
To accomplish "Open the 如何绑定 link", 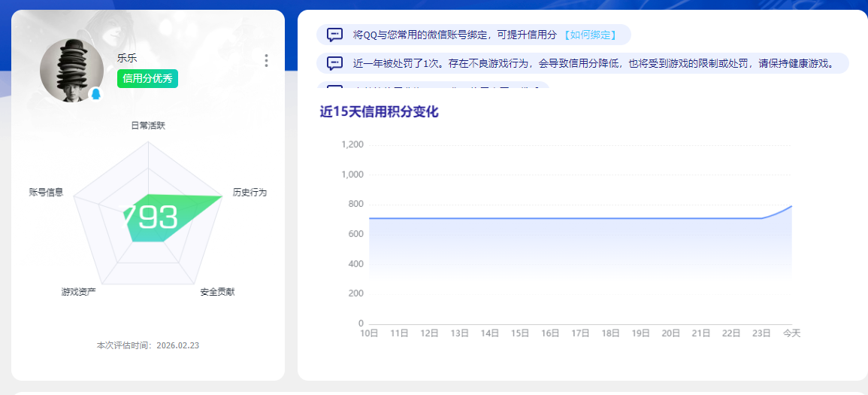I will point(590,35).
